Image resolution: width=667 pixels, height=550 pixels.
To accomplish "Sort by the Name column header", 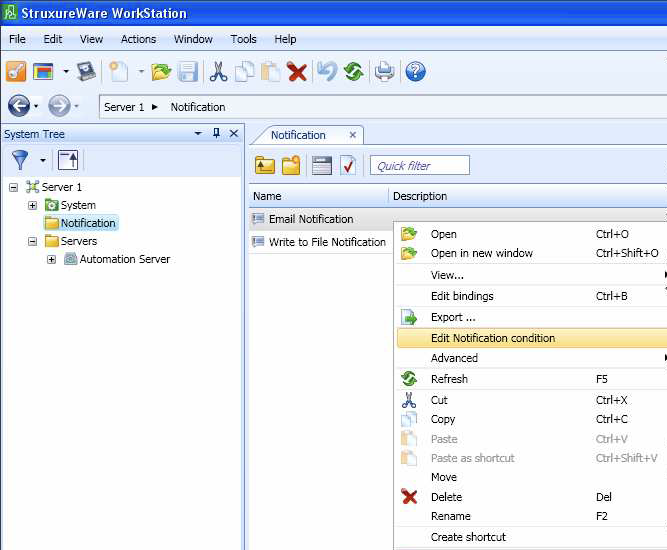I will (x=319, y=196).
